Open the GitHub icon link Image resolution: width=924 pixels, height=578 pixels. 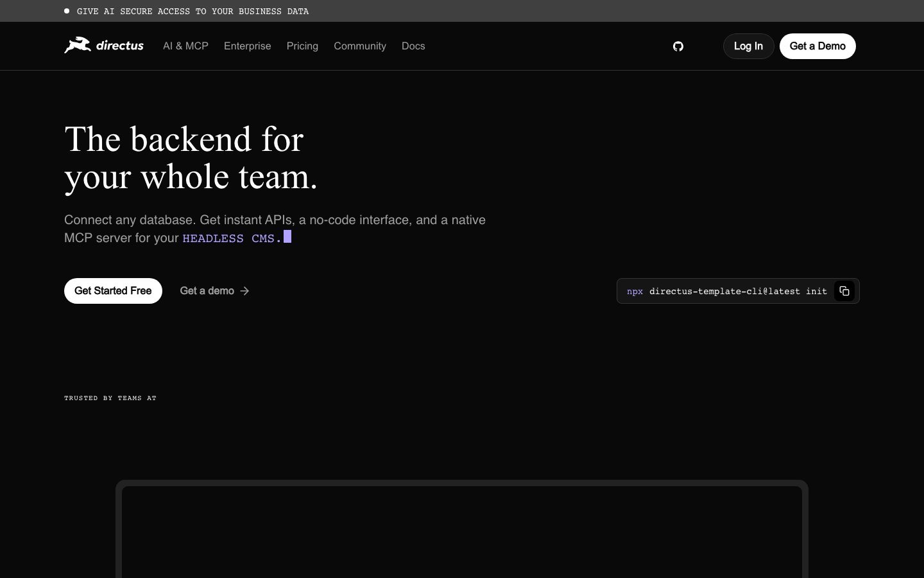(x=678, y=46)
